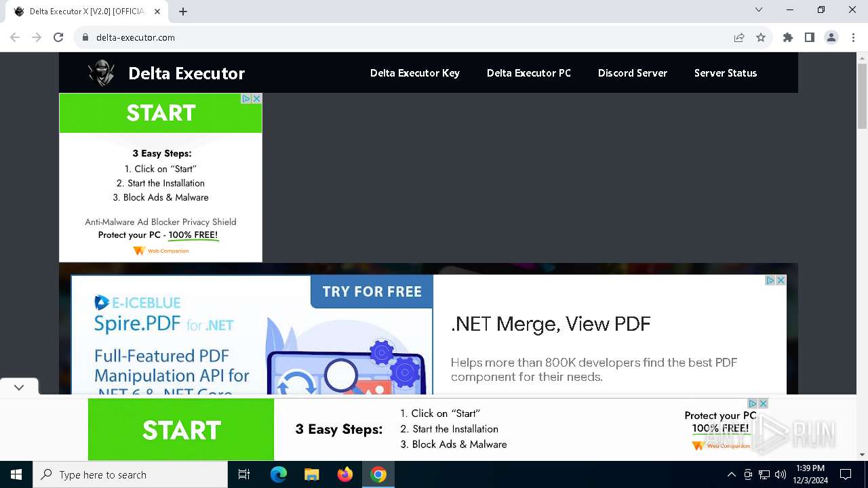This screenshot has width=868, height=488.
Task: Open the Delta Executor PC menu item
Action: [529, 73]
